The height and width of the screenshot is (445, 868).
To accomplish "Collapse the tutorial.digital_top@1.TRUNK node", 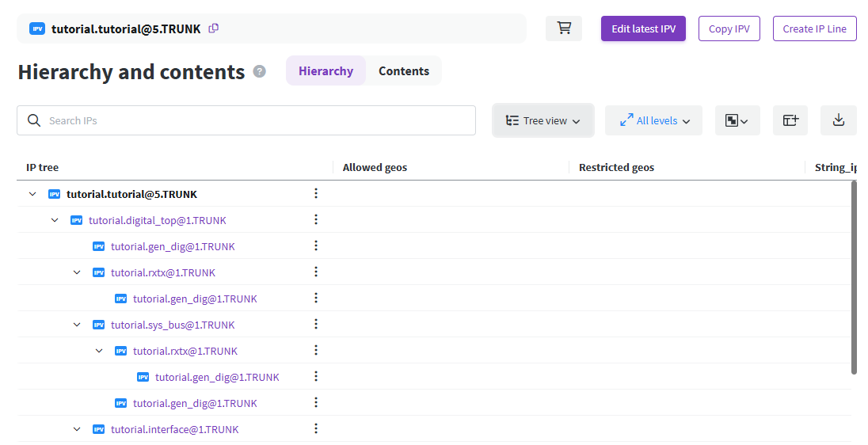I will click(55, 220).
